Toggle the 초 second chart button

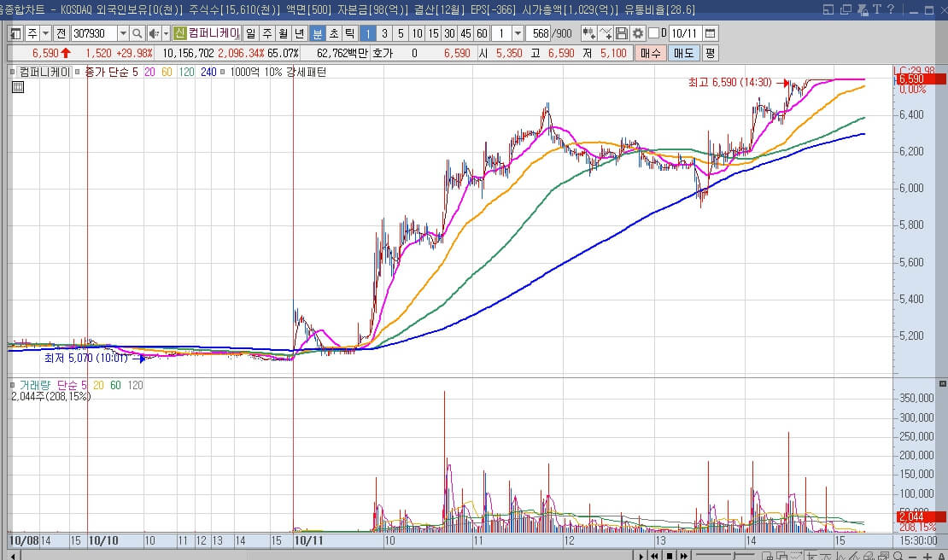coord(334,33)
